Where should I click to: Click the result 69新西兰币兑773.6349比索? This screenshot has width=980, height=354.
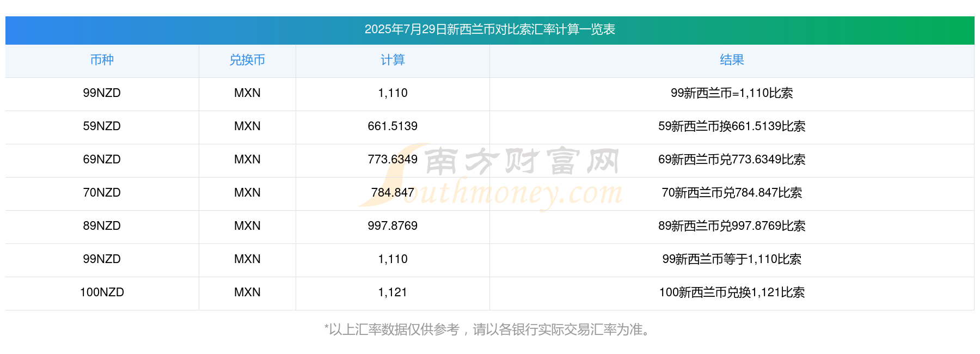pyautogui.click(x=732, y=160)
